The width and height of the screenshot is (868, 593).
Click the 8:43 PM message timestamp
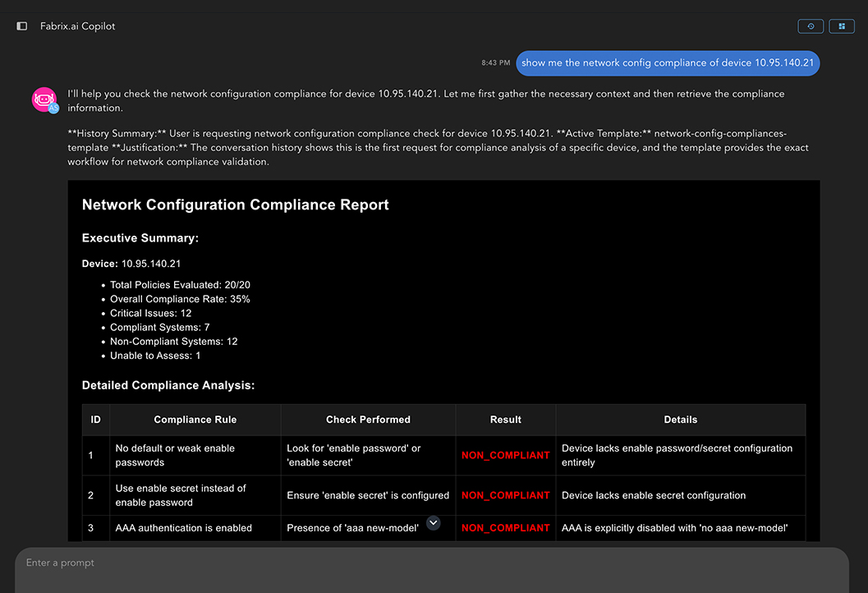coord(496,62)
